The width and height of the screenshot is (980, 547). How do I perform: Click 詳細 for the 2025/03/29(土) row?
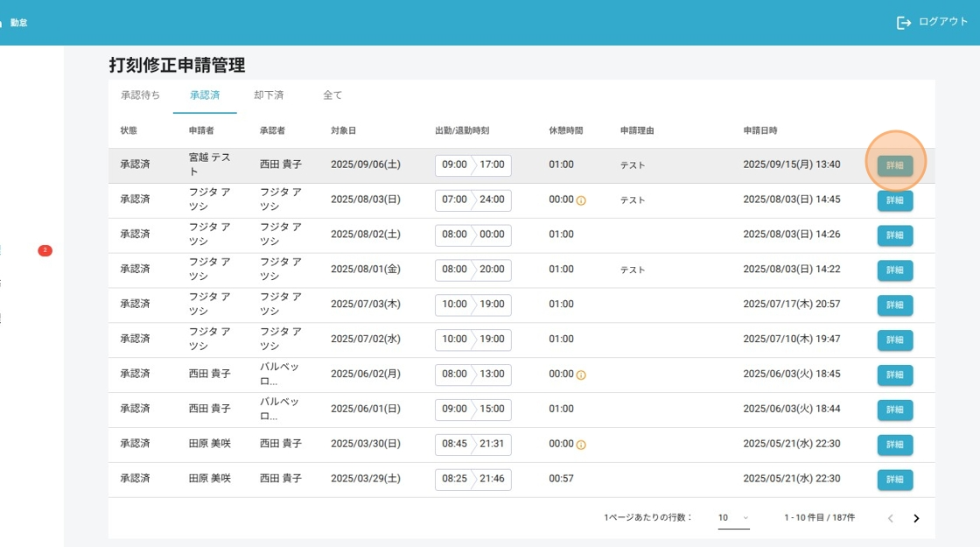[x=895, y=480]
